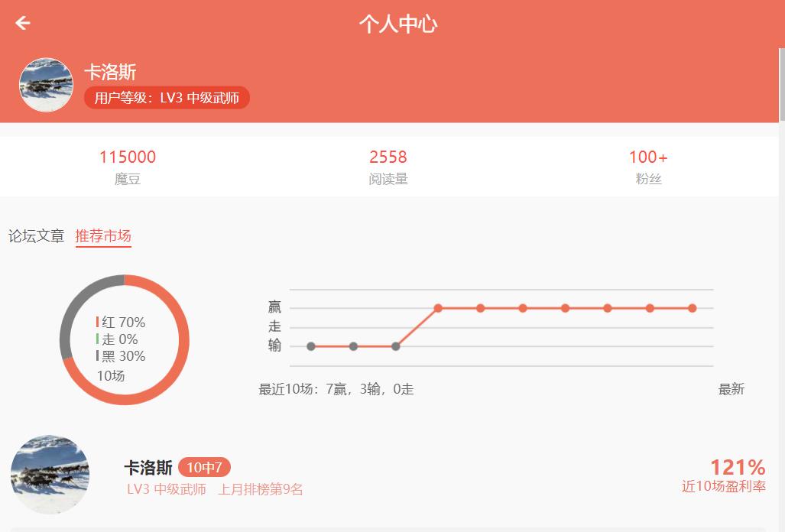Click the 输 axis label
Viewport: 785px width, 532px height.
pos(274,345)
